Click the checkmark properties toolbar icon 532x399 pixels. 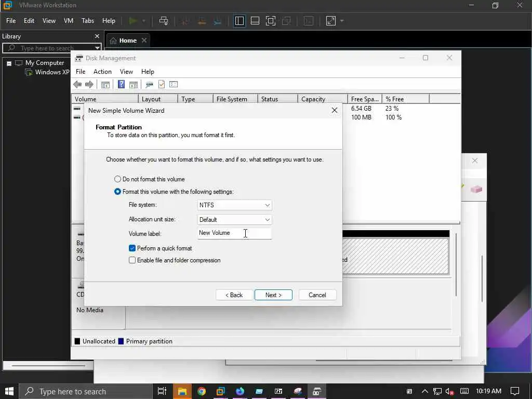point(162,84)
